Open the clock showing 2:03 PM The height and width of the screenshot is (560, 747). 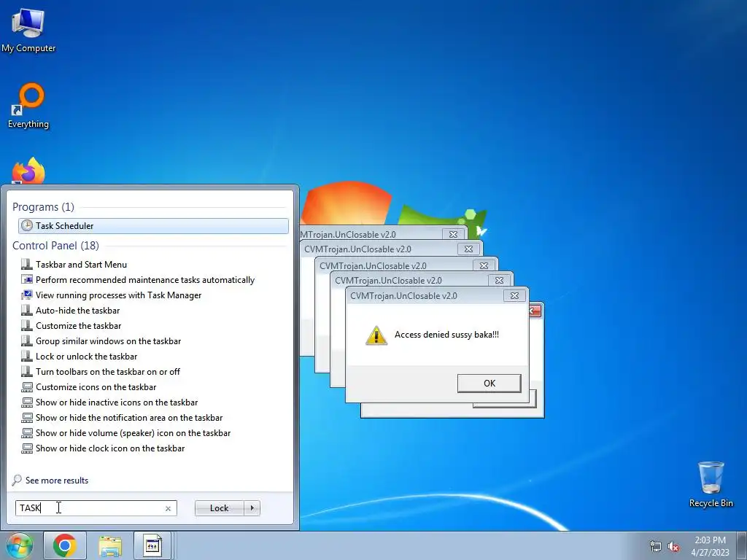tap(710, 546)
